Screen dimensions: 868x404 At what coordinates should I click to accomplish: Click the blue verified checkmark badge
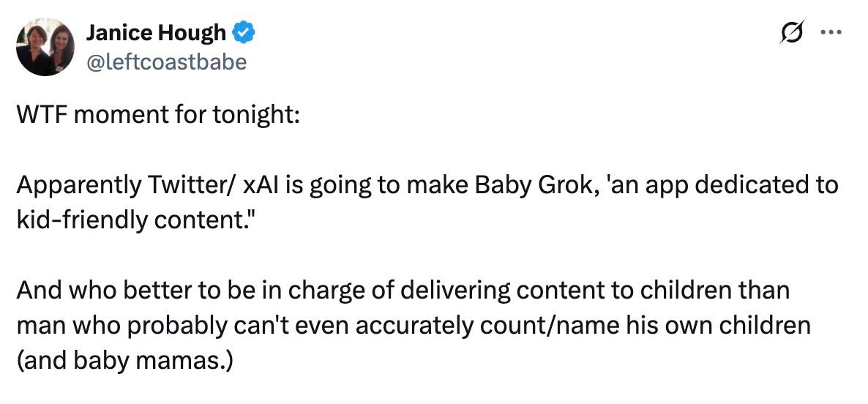coord(243,33)
